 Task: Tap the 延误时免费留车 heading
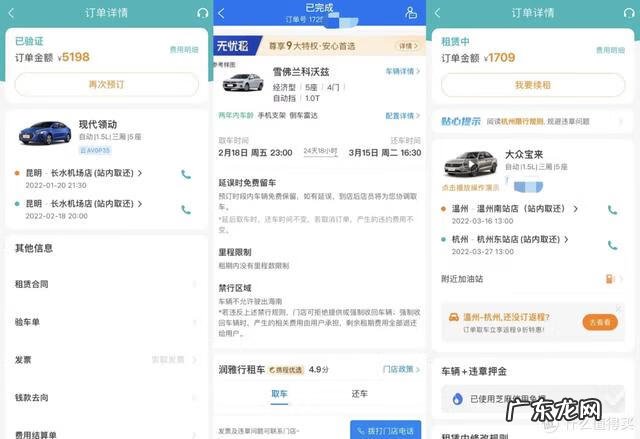click(x=247, y=183)
